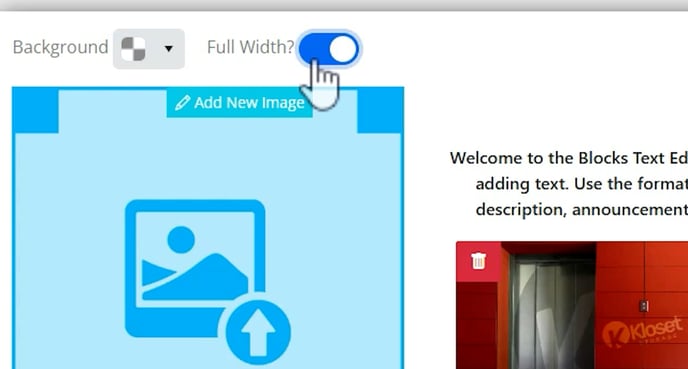Select the Kloset elevator image thumbnail
688x369 pixels.
coord(572,305)
